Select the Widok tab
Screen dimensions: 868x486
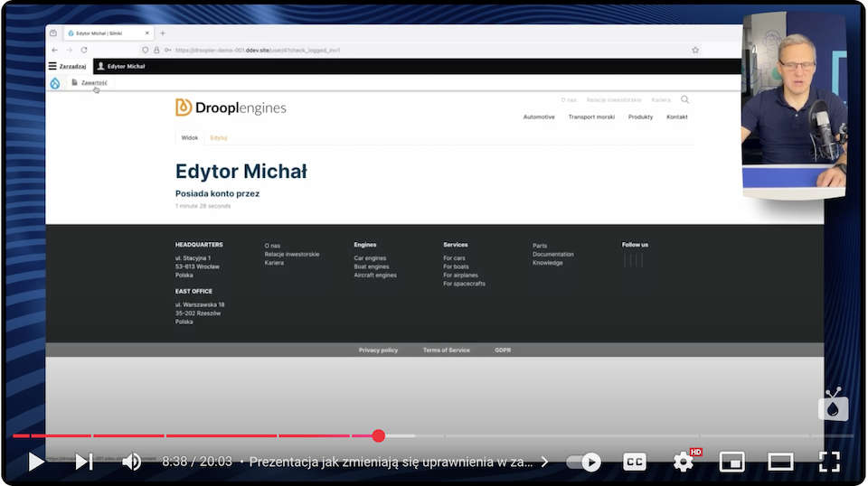coord(189,137)
